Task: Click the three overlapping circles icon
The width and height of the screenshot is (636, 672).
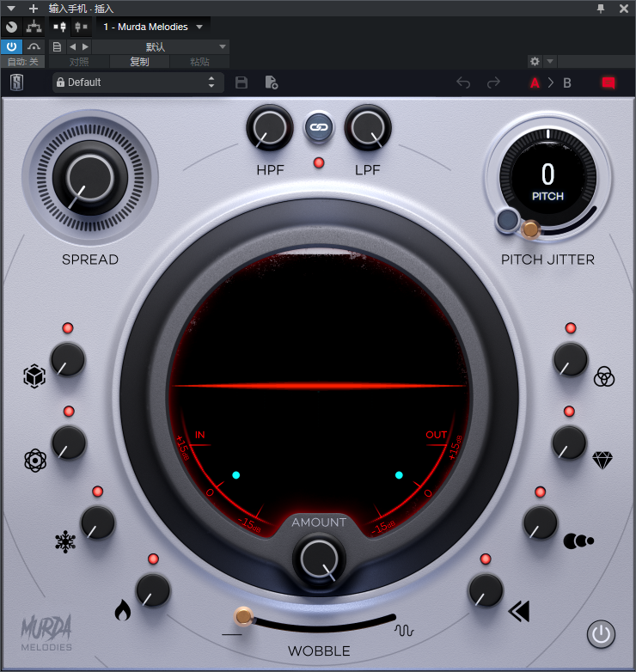Action: [604, 376]
